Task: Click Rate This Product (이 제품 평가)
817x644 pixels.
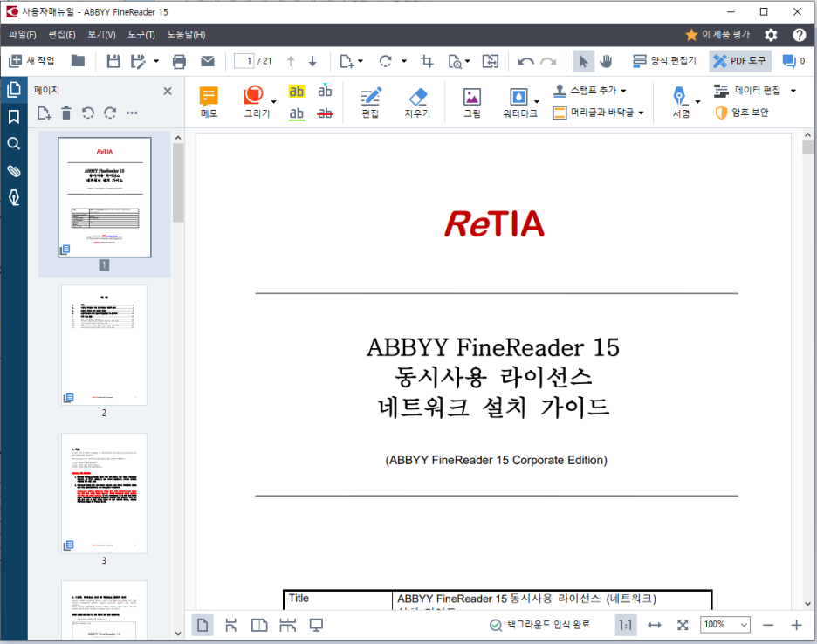Action: [x=717, y=34]
